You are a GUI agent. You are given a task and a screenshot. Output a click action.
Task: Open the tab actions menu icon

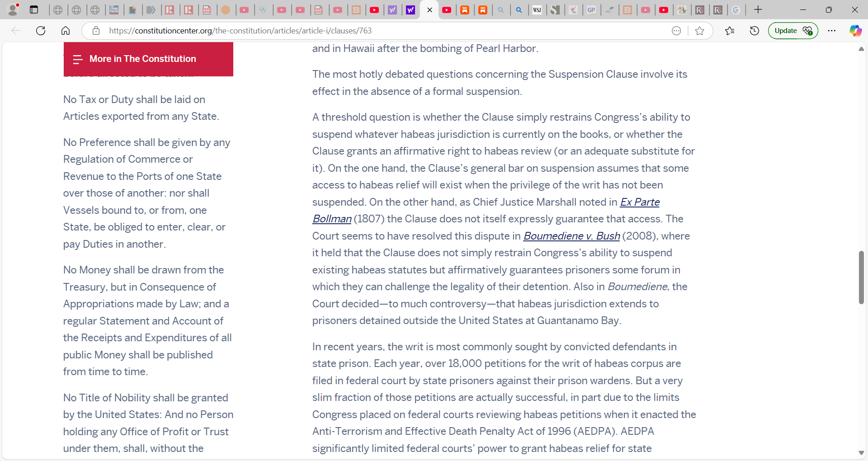[34, 9]
